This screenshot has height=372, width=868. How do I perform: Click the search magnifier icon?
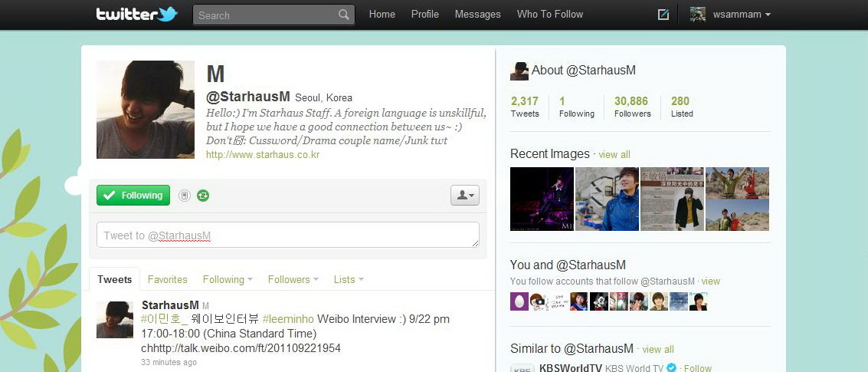click(x=344, y=15)
